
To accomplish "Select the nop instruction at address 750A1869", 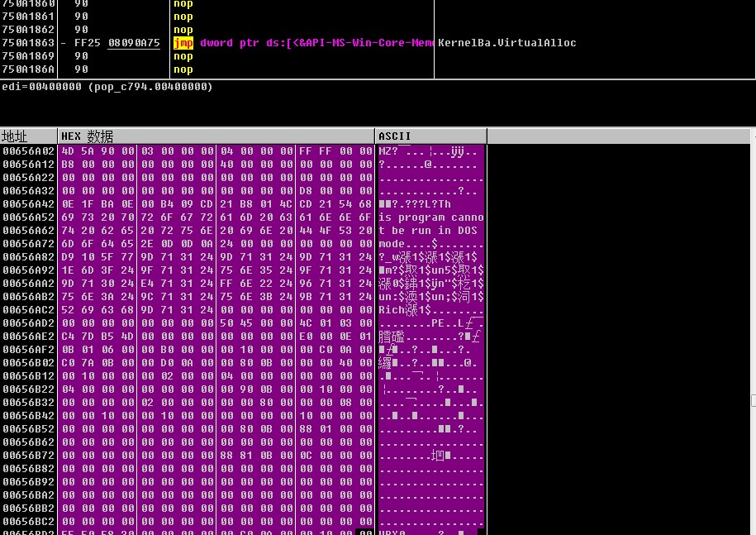I will [x=183, y=56].
